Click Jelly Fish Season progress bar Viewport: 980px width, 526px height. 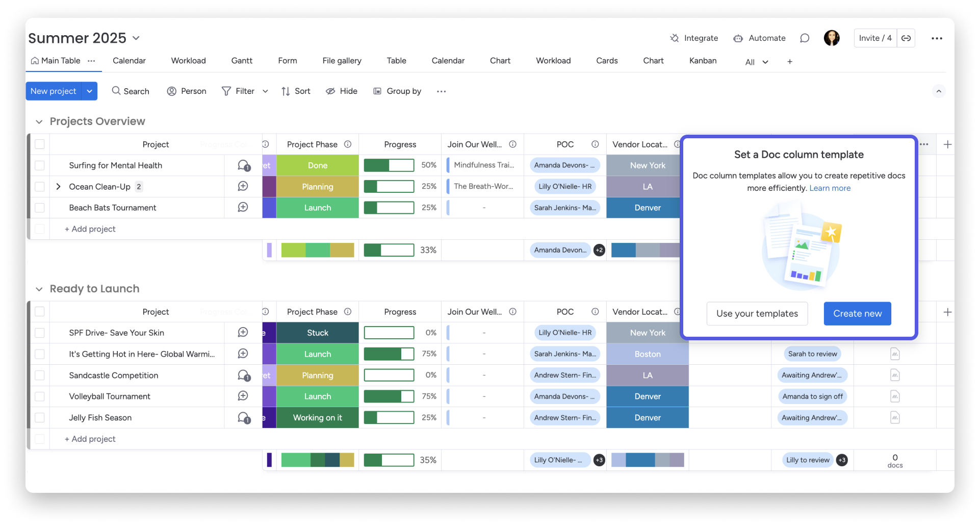(389, 417)
